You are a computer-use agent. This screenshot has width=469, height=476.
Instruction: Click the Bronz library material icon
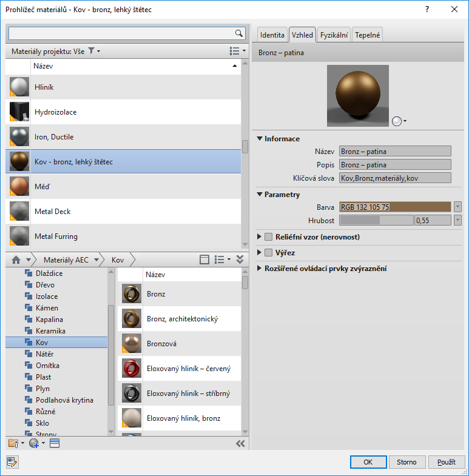(x=132, y=294)
